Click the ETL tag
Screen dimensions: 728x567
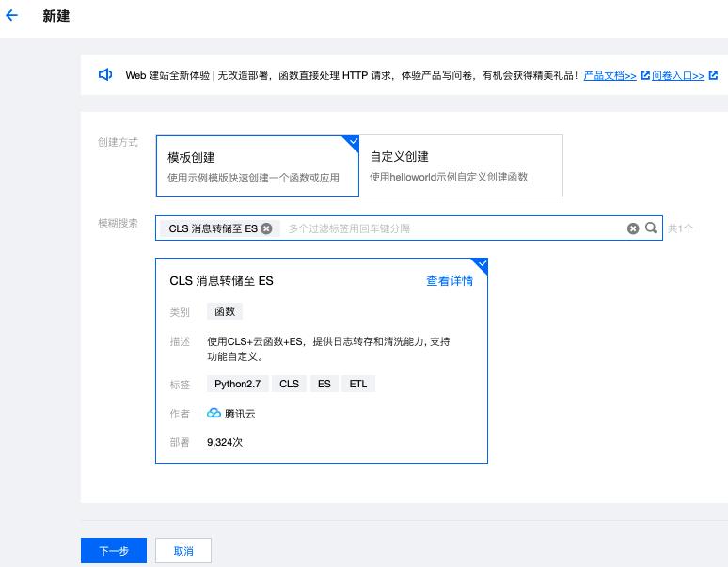pyautogui.click(x=357, y=384)
